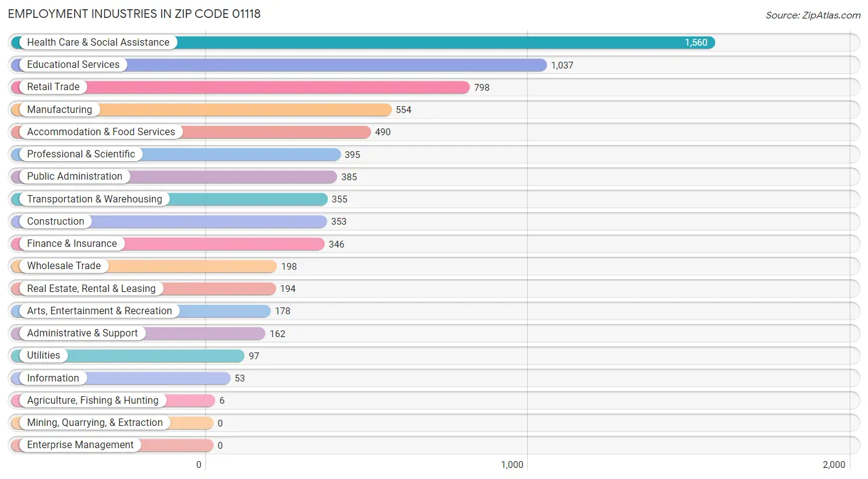
Task: Select Real Estate, Rental & Leasing label
Action: click(91, 288)
